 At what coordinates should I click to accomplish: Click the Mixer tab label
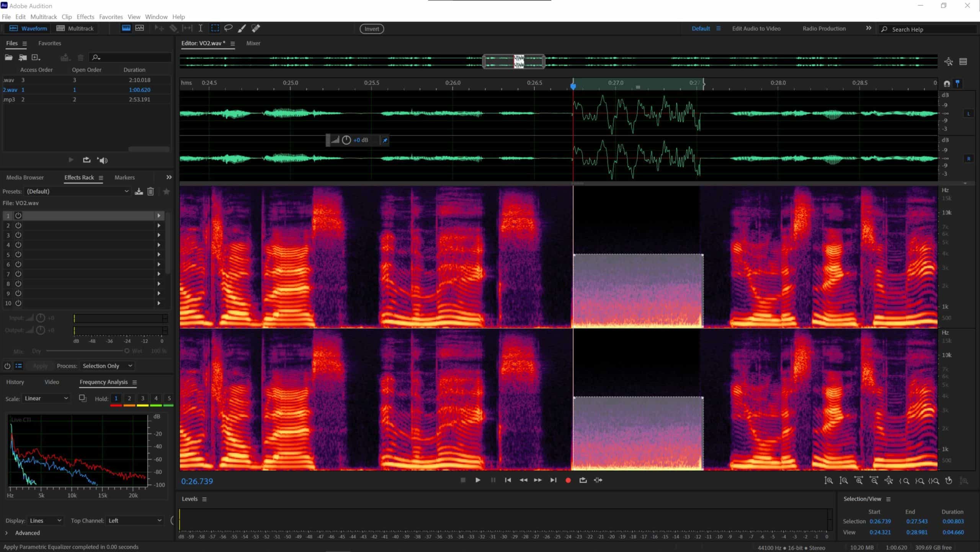click(254, 43)
